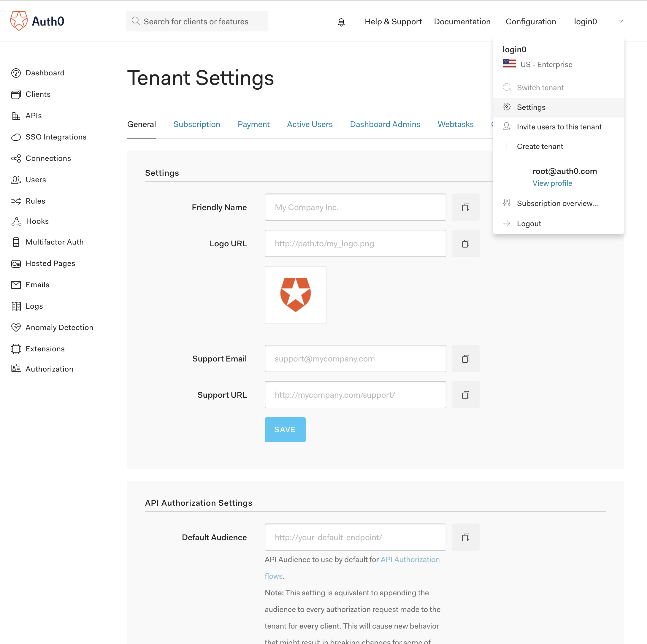Open the View profile link
Viewport: 647px width, 644px height.
552,183
